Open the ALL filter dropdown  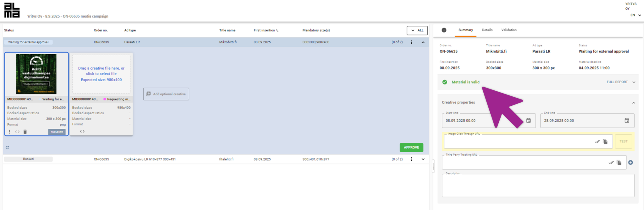pos(417,30)
